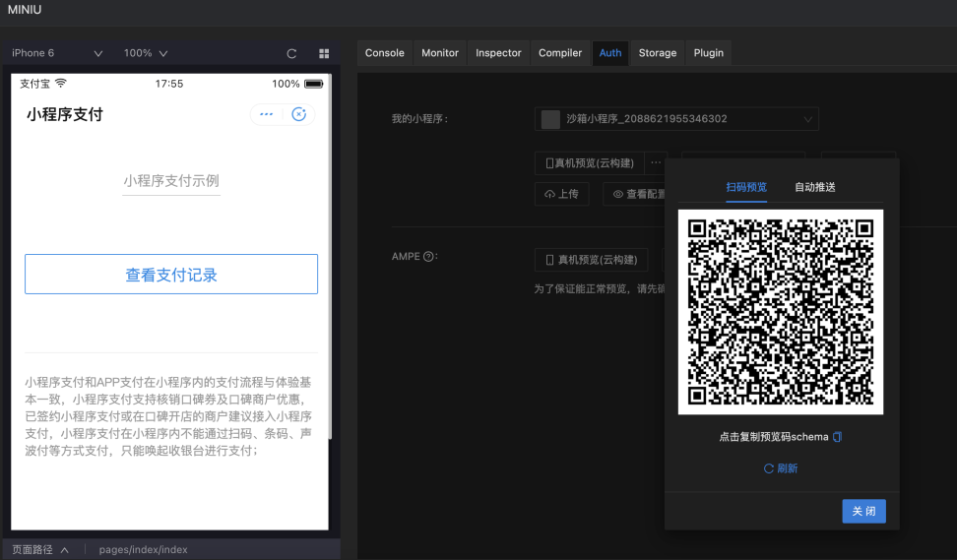
Task: Switch to the Console tab
Action: (x=385, y=53)
